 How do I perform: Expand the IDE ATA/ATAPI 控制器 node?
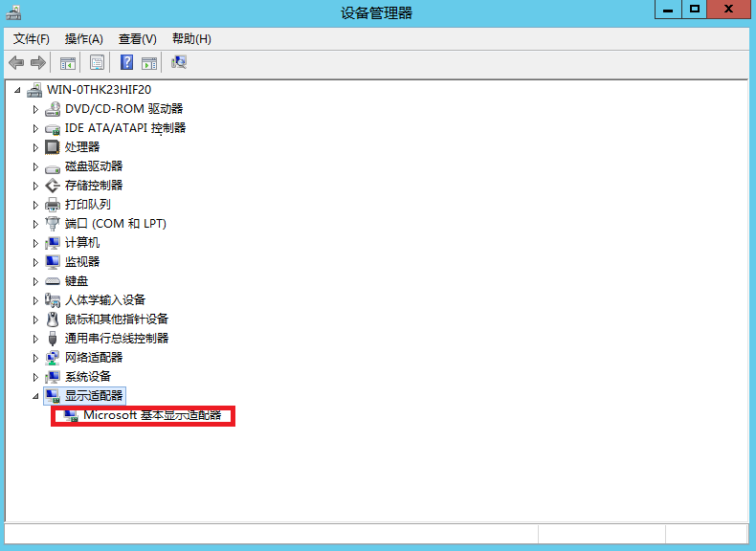(x=35, y=128)
